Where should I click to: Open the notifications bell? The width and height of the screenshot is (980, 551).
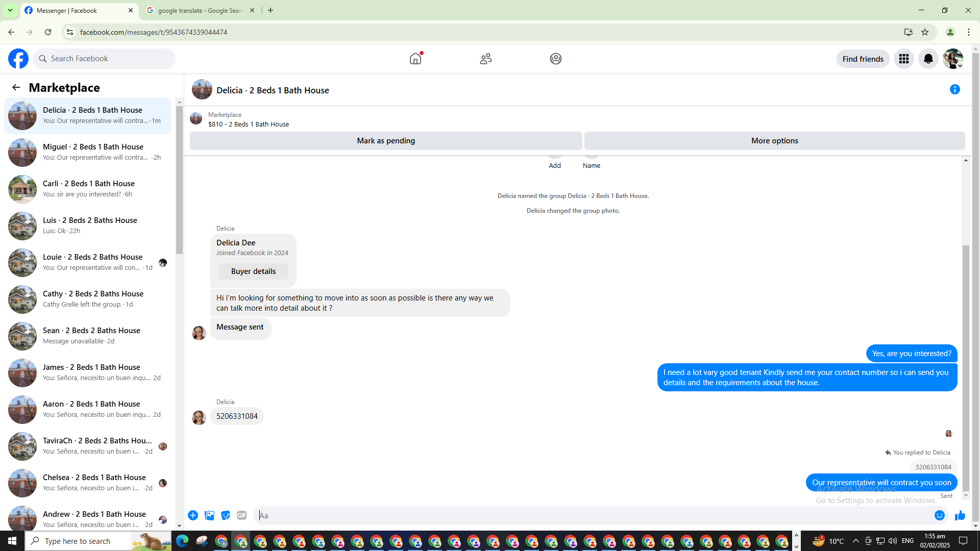[x=928, y=59]
